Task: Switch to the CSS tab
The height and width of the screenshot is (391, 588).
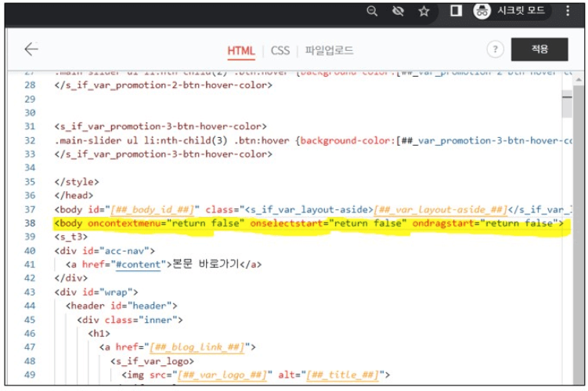Action: pos(280,50)
